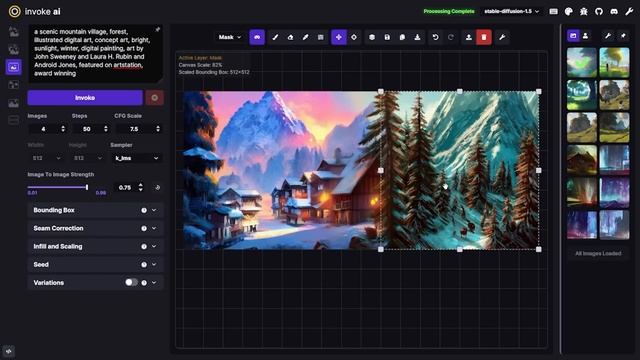Switch to the Training tab in sidebar
The height and width of the screenshot is (360, 640).
coord(13,120)
